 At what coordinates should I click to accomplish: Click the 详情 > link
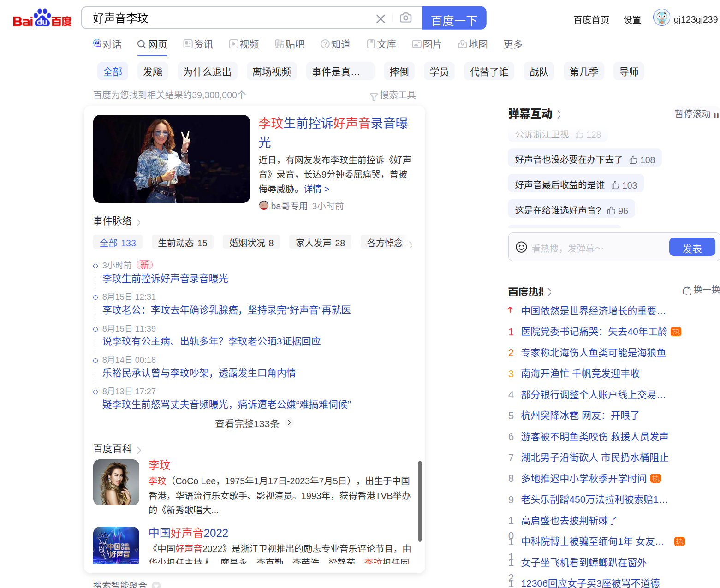click(x=316, y=189)
